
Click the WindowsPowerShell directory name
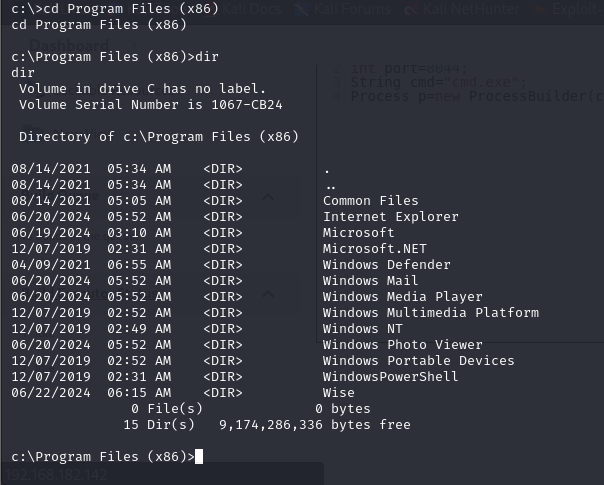click(390, 377)
